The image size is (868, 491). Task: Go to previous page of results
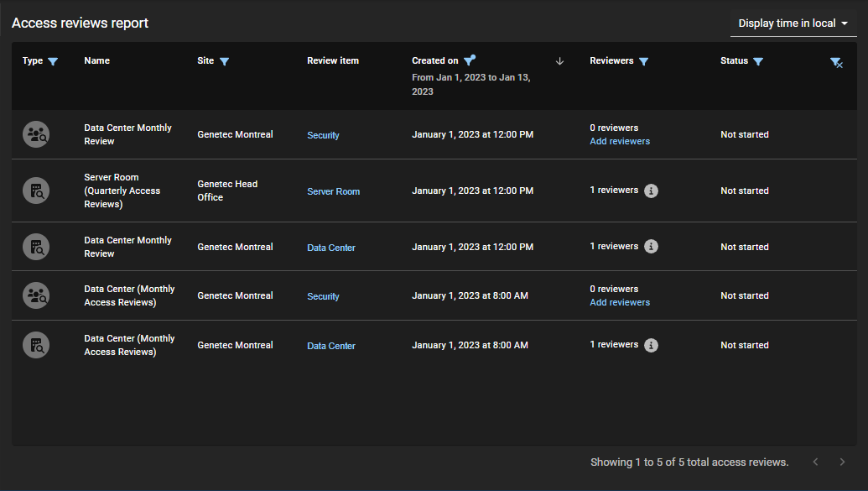click(815, 462)
